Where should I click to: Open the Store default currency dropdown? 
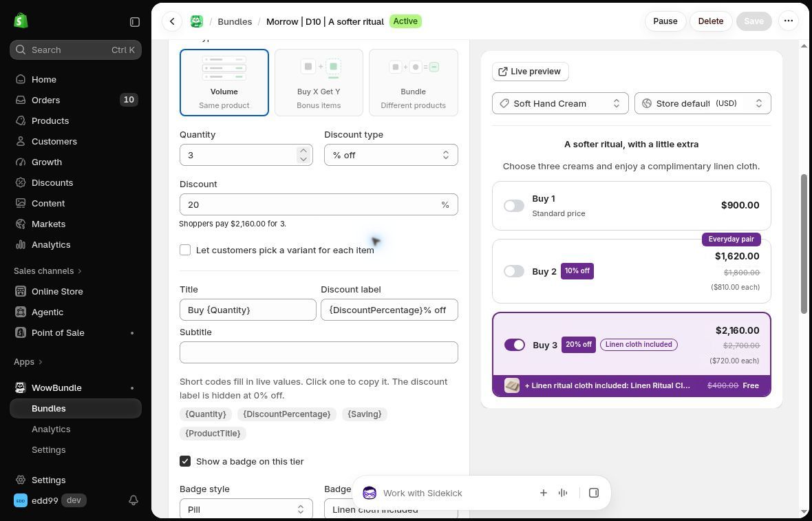tap(703, 103)
